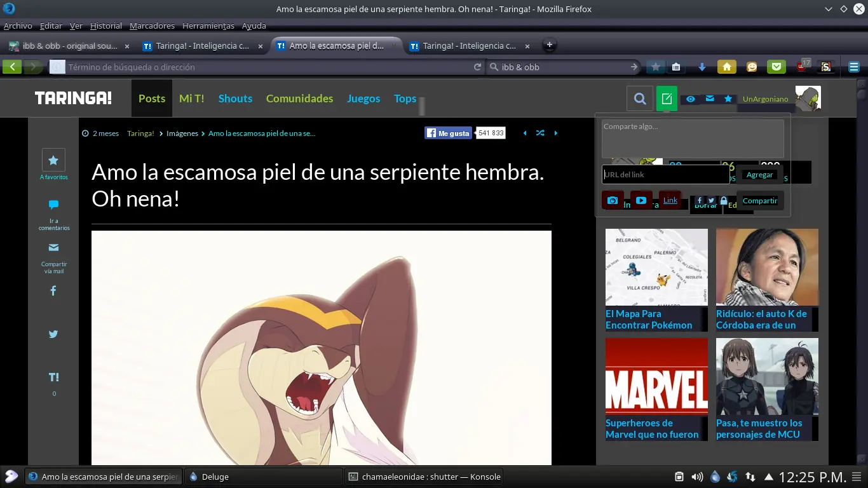The width and height of the screenshot is (868, 488).
Task: Open notifications eye icon in header
Action: pyautogui.click(x=691, y=98)
